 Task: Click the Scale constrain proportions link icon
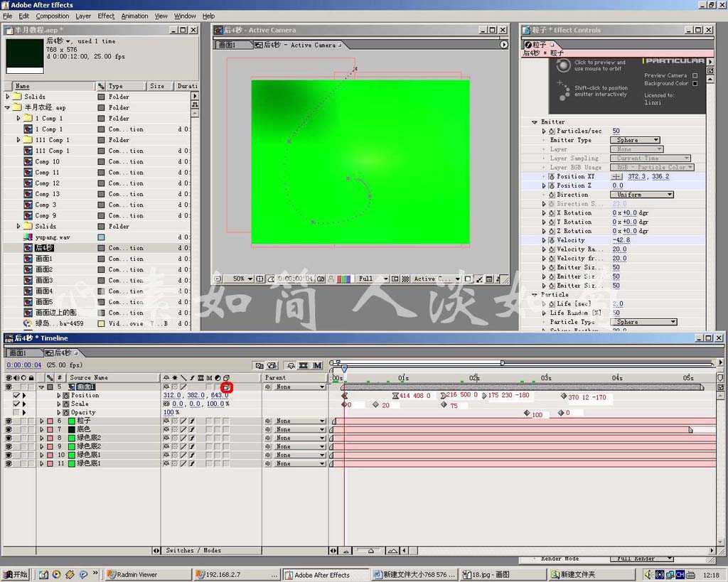point(166,404)
